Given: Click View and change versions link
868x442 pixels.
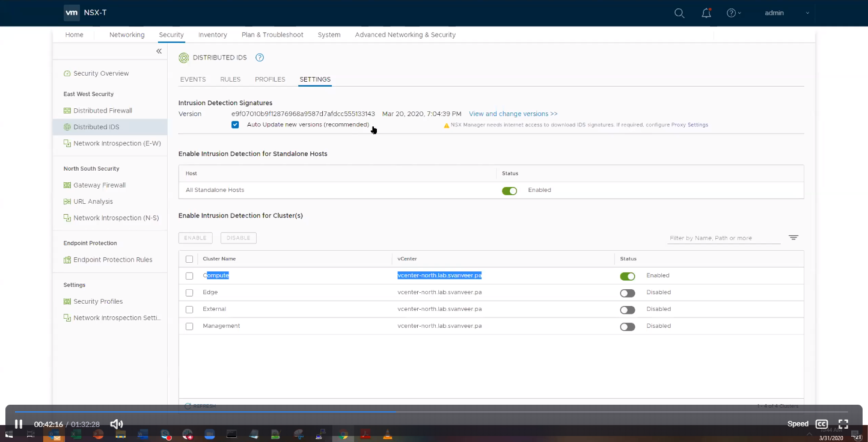Looking at the screenshot, I should pyautogui.click(x=513, y=114).
